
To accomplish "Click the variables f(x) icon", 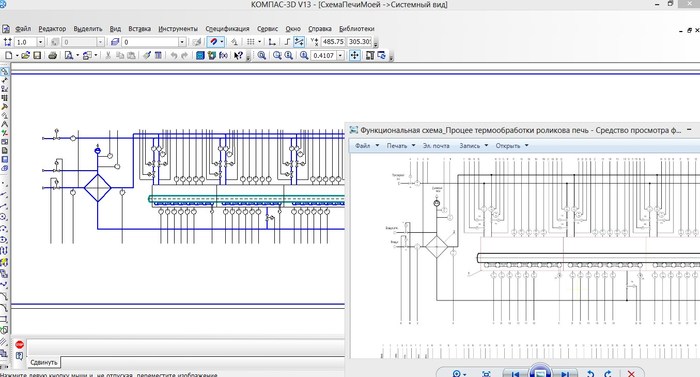I will [x=223, y=55].
